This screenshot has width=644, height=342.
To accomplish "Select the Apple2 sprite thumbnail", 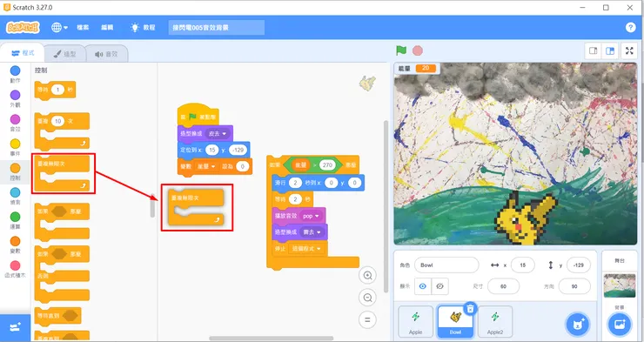I will [495, 322].
